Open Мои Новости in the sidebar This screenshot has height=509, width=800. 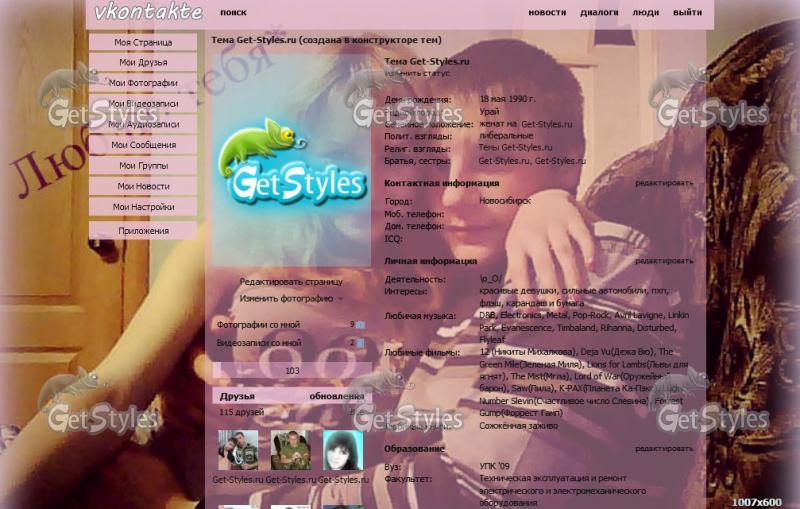click(143, 186)
